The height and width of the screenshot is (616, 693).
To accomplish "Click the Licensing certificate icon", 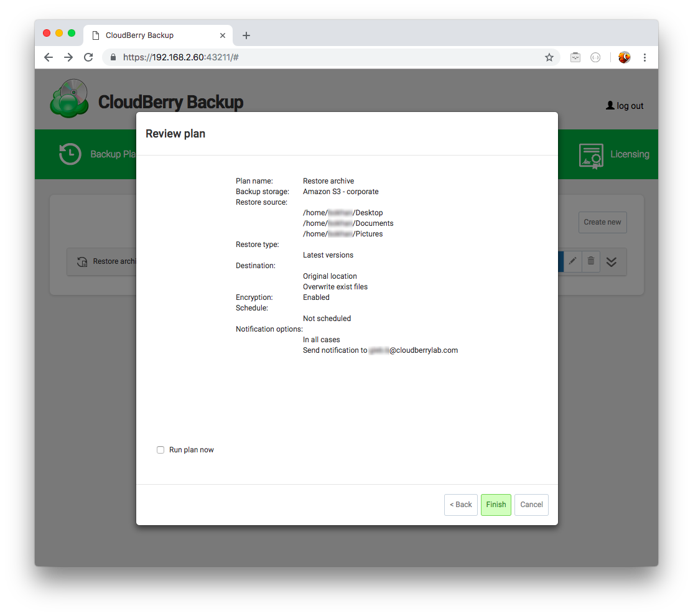I will (x=591, y=156).
